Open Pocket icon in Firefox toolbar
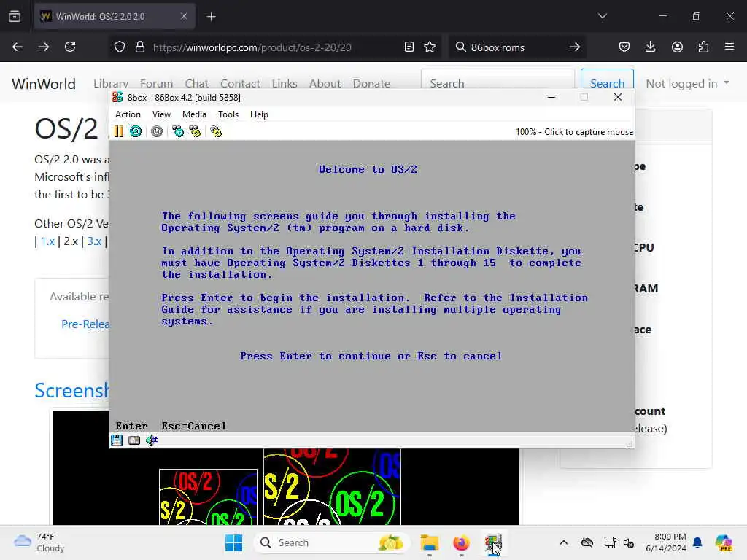 coord(624,47)
